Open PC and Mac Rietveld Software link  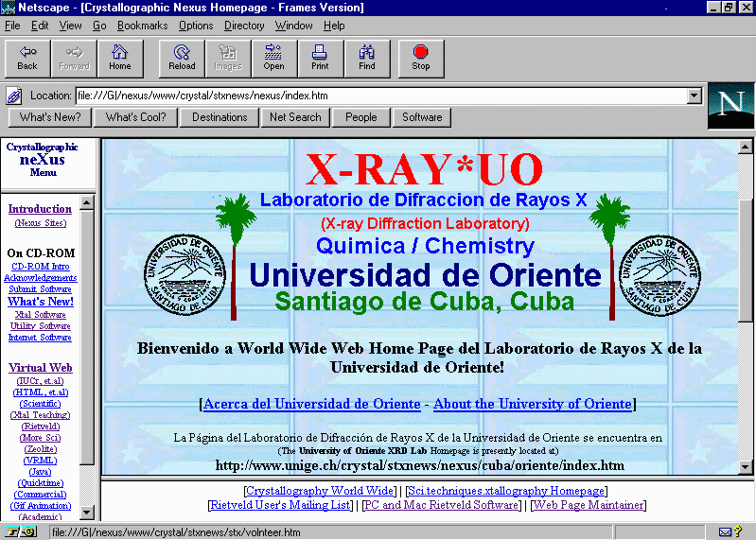click(442, 505)
